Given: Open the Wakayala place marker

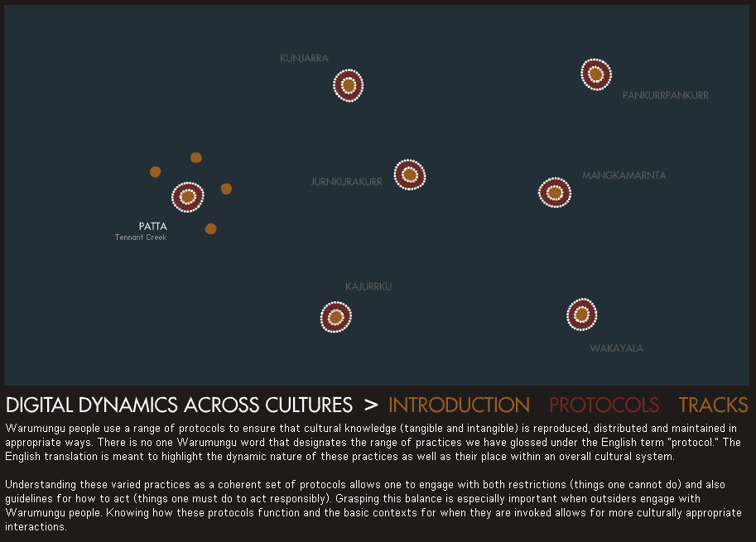Looking at the screenshot, I should coord(582,314).
